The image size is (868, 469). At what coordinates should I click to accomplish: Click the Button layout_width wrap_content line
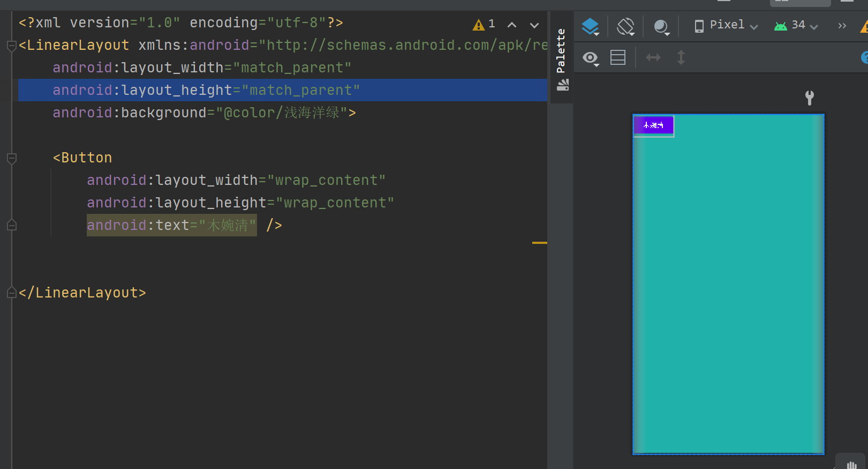[x=236, y=181]
